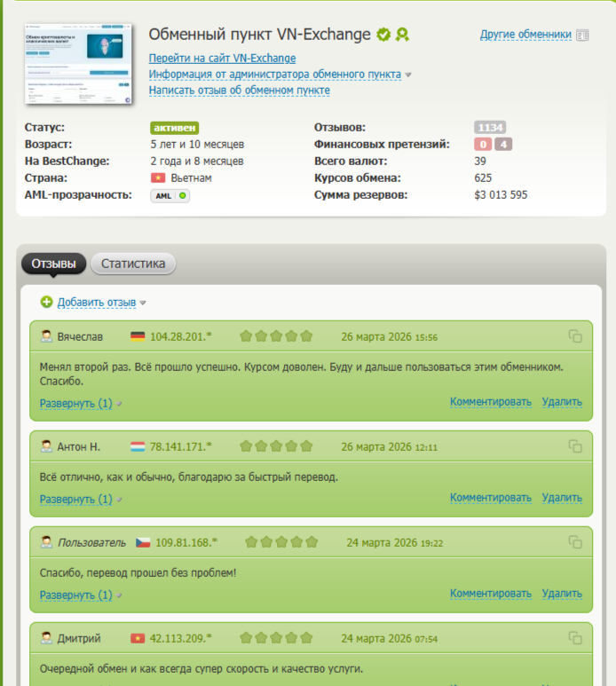Click IP address 109.81.168.*

coord(186,542)
